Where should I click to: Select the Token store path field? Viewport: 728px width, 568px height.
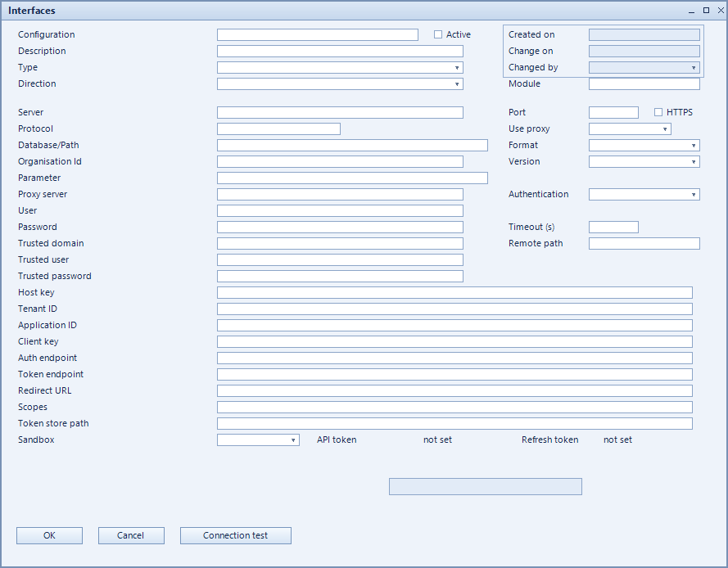click(x=454, y=423)
